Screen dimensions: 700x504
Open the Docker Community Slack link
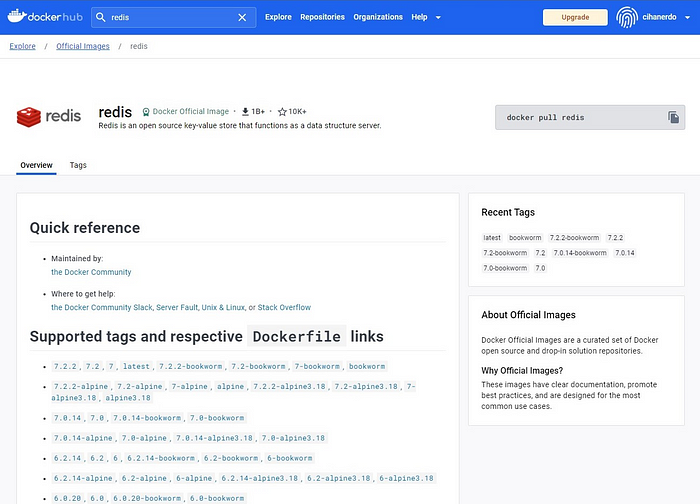[x=102, y=307]
